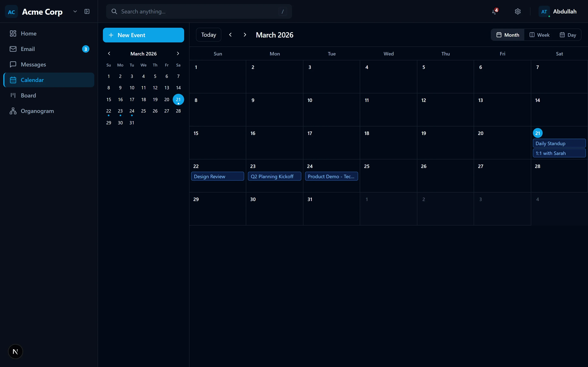Click the round N logo badge
588x367 pixels.
point(15,351)
